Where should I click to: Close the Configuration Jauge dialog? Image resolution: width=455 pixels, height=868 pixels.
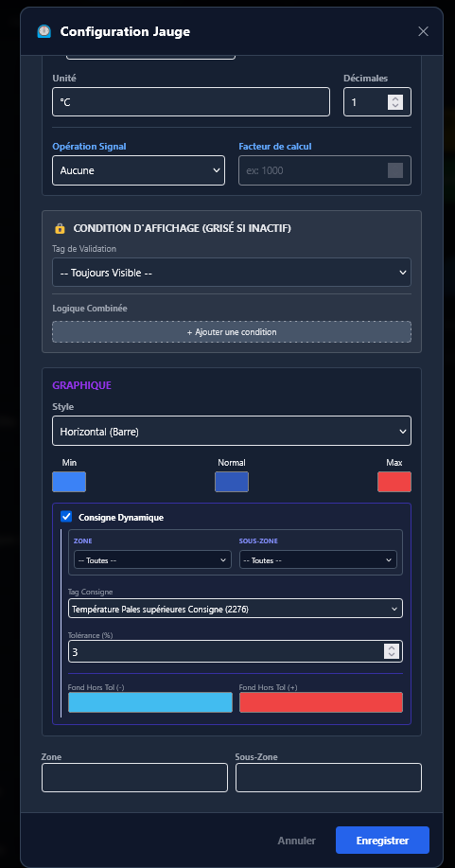coord(423,31)
